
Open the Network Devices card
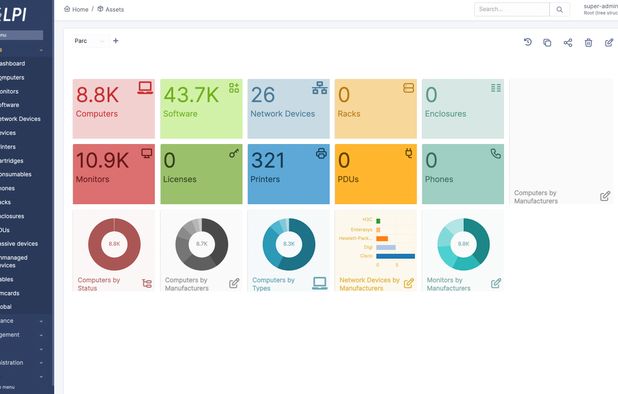pyautogui.click(x=289, y=109)
